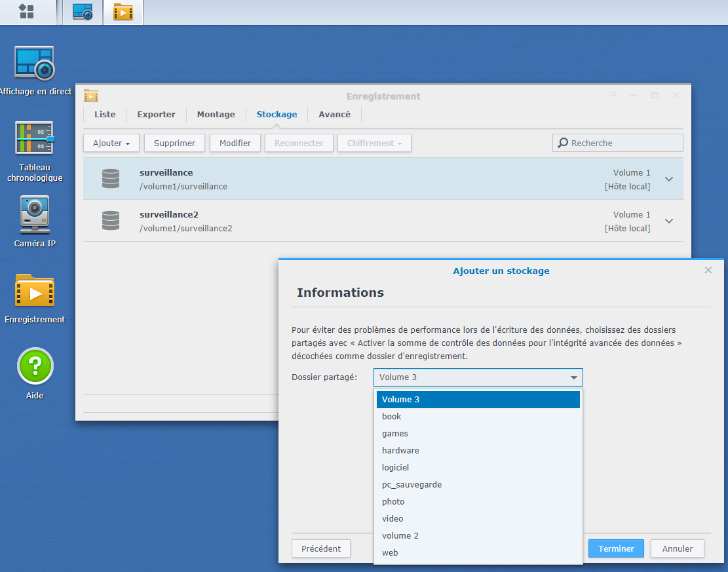Open Tableau chronologique desktop icon
This screenshot has height=572, width=728.
(35, 139)
